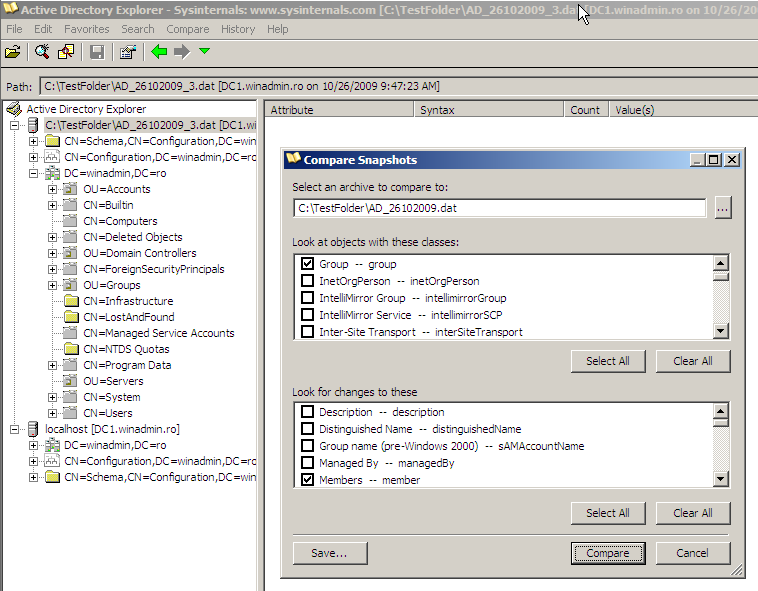Screen dimensions: 758x591
Task: Expand the CN=Schema node under snapshot
Action: (33, 141)
